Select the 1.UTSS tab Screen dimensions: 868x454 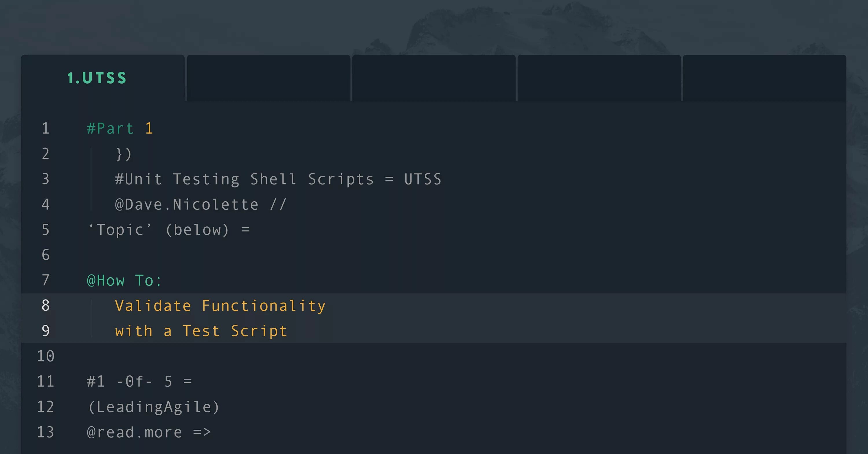tap(97, 78)
